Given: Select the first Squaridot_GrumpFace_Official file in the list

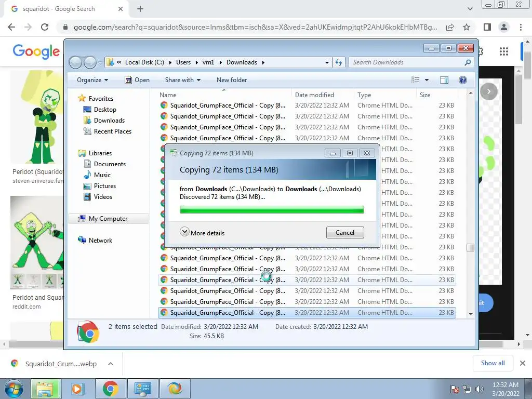Looking at the screenshot, I should click(x=307, y=105).
